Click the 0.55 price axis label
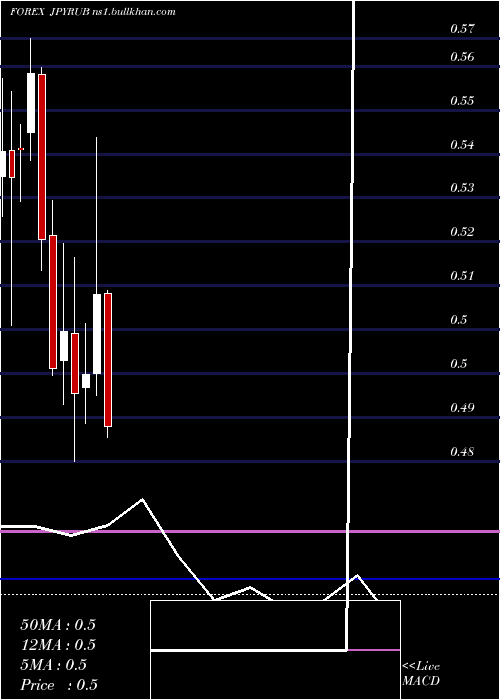 coord(462,101)
